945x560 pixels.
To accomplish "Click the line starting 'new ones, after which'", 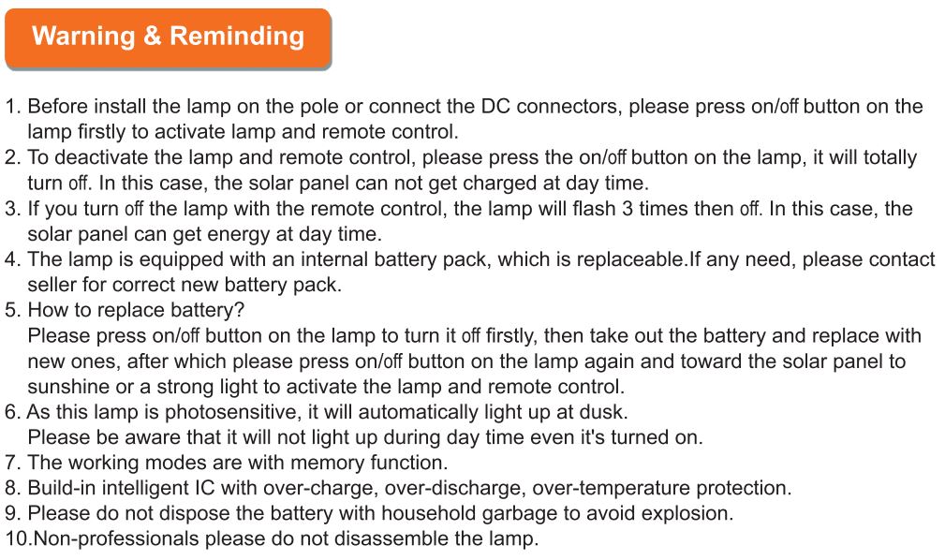I will pos(466,361).
